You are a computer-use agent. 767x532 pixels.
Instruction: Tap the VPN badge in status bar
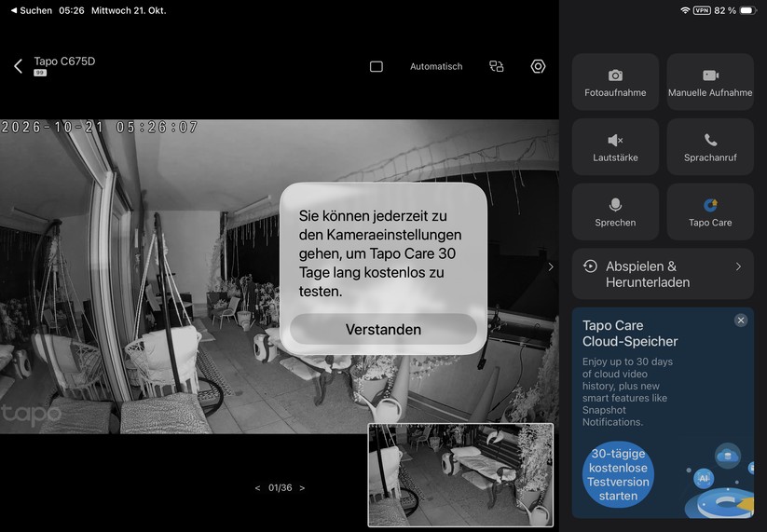coord(702,10)
